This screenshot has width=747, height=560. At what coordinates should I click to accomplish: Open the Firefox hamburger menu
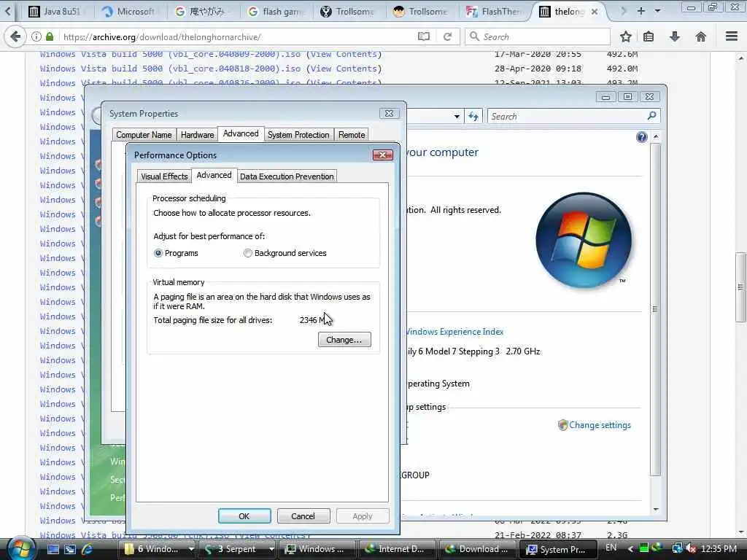[732, 36]
